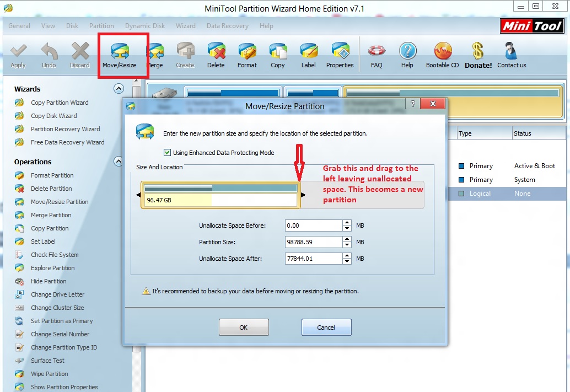Image resolution: width=570 pixels, height=392 pixels.
Task: Open the Data Recovery menu
Action: coord(228,26)
